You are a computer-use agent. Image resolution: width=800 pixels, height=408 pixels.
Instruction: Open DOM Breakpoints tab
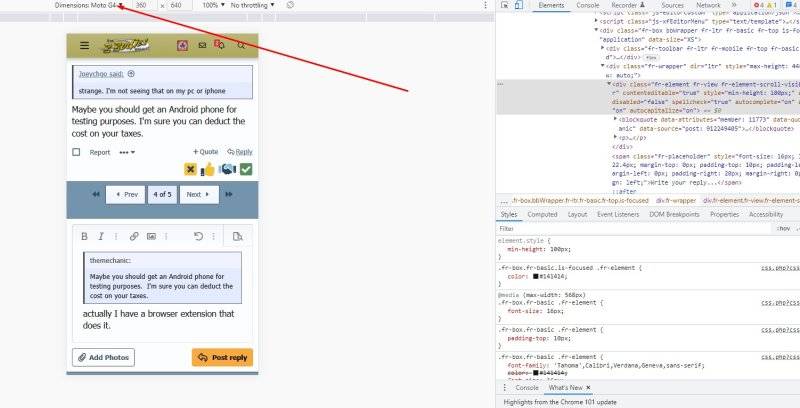click(x=674, y=215)
